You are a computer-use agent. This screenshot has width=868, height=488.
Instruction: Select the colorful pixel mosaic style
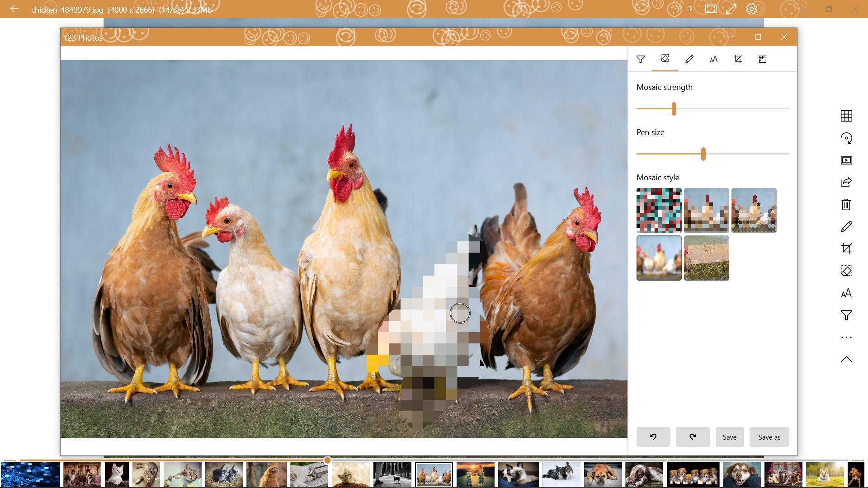[659, 210]
